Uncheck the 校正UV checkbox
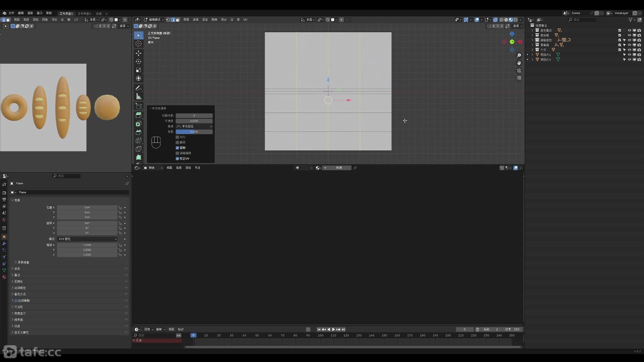644x362 pixels. (x=177, y=159)
